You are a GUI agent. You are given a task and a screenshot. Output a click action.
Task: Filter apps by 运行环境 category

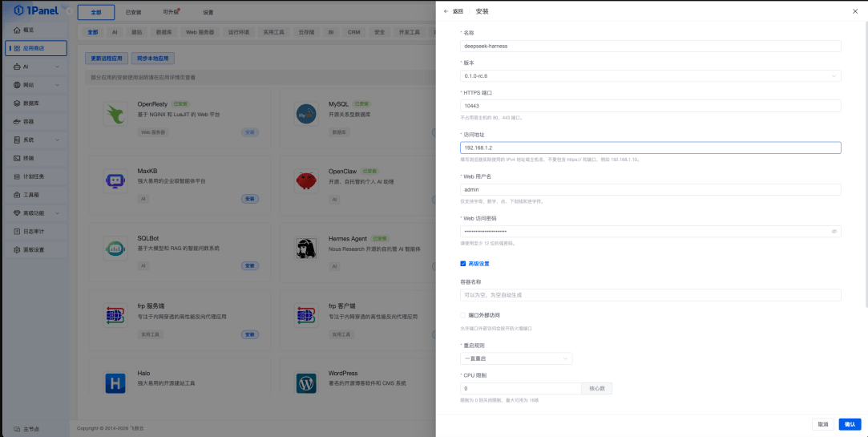239,32
